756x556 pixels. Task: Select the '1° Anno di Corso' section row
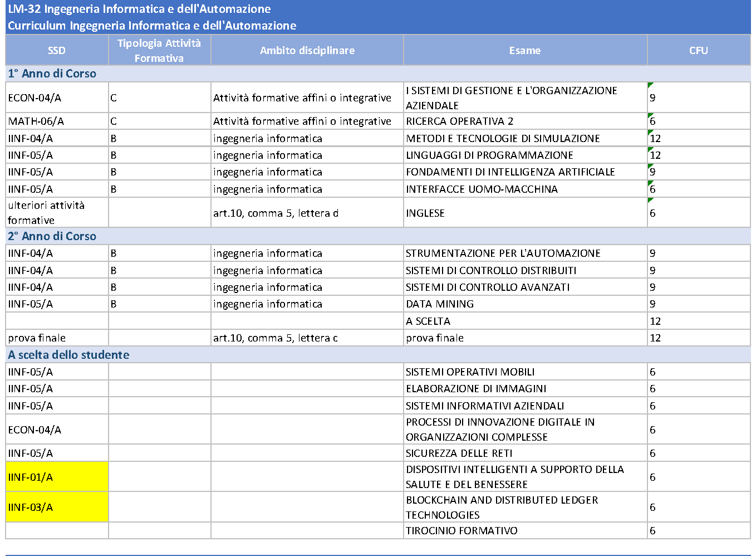pos(378,74)
